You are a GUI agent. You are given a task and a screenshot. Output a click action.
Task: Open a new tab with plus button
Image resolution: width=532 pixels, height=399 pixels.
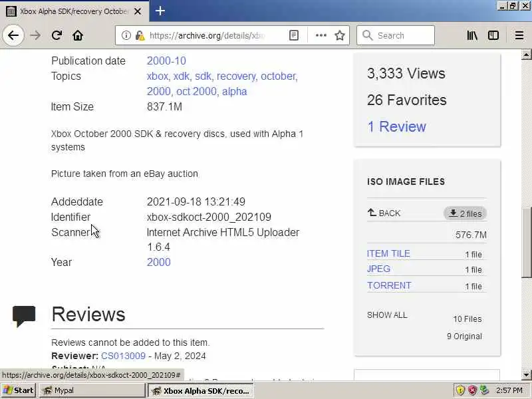click(x=160, y=11)
